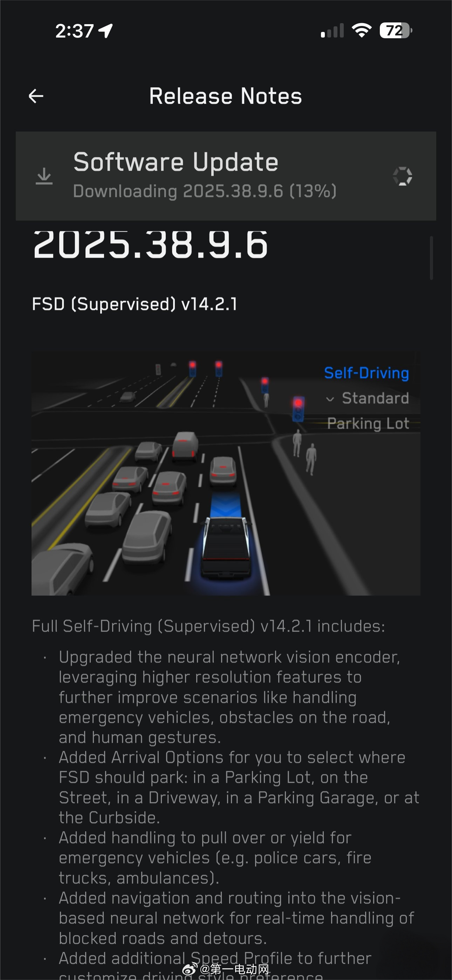Tap the back arrow icon
The width and height of the screenshot is (452, 980).
(x=36, y=96)
